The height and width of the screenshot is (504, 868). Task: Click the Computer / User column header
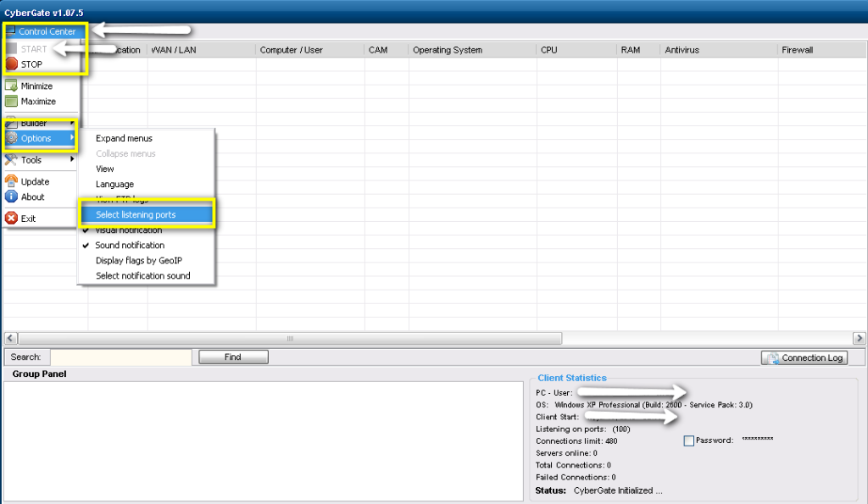tap(310, 50)
